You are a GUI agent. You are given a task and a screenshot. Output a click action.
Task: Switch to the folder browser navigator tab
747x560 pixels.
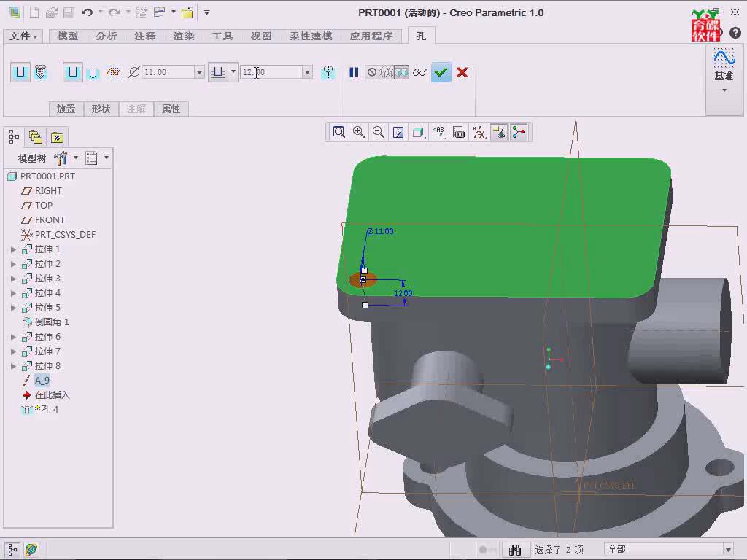(35, 137)
